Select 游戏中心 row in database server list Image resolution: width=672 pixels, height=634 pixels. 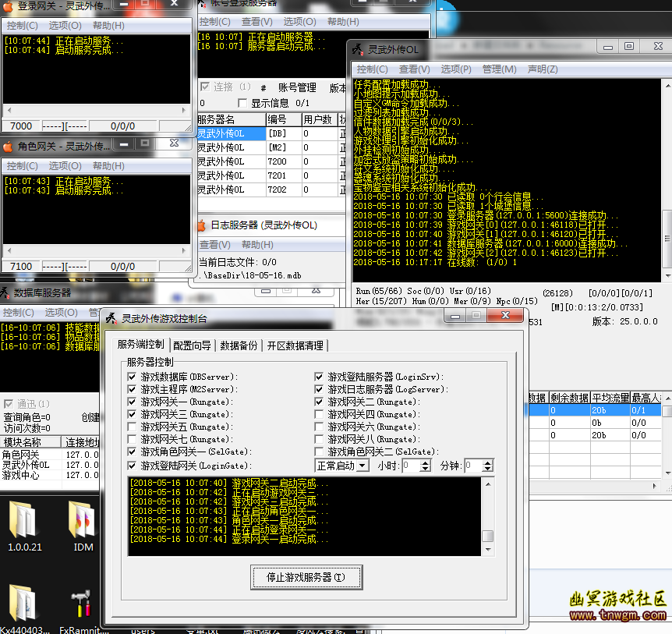pyautogui.click(x=50, y=475)
